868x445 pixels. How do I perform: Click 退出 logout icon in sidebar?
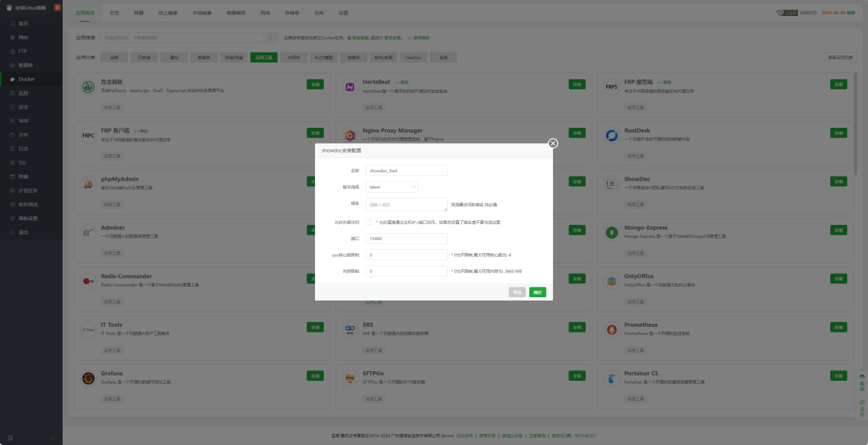coord(13,232)
